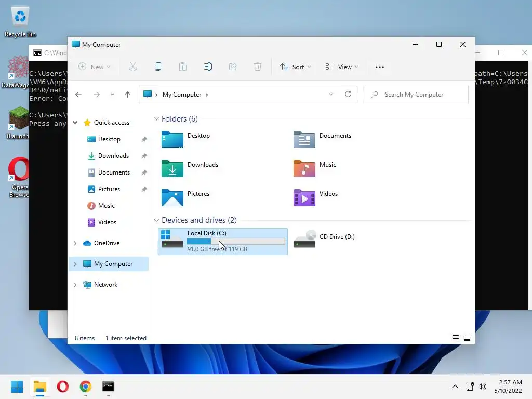Select Pictures in Quick access sidebar
532x399 pixels.
pos(109,189)
